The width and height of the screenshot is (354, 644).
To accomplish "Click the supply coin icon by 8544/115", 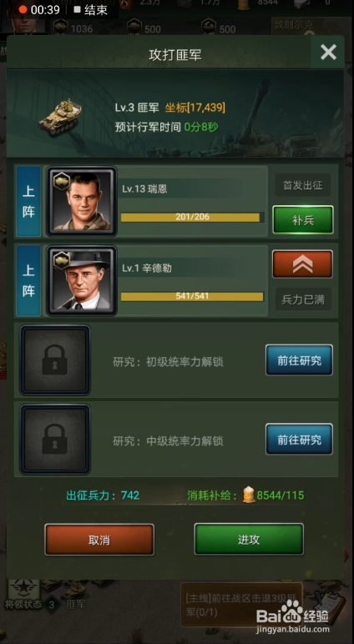I will [248, 495].
